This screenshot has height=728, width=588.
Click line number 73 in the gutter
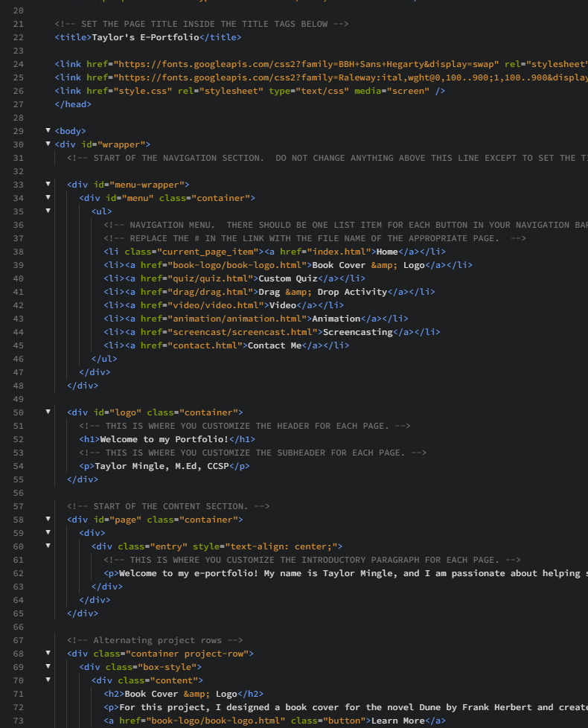(18, 721)
